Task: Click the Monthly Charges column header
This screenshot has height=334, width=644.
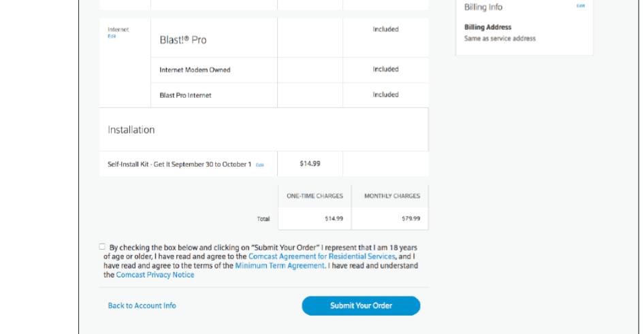Action: 392,196
